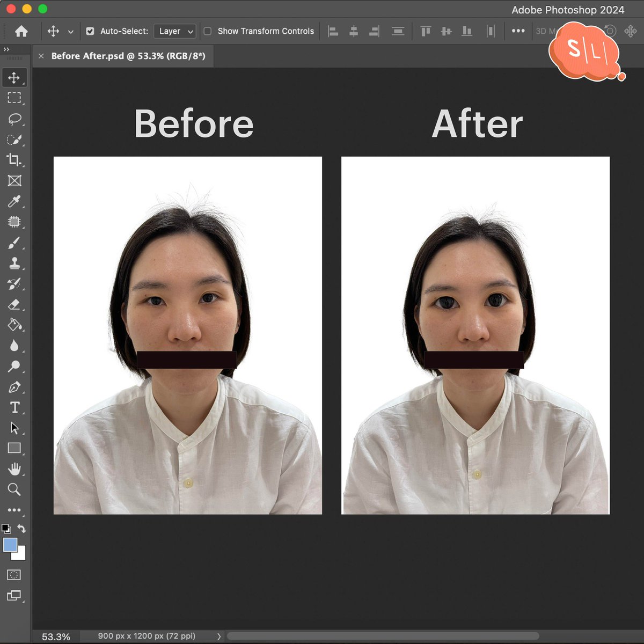This screenshot has width=644, height=644.
Task: Activate the Crop tool
Action: (14, 160)
